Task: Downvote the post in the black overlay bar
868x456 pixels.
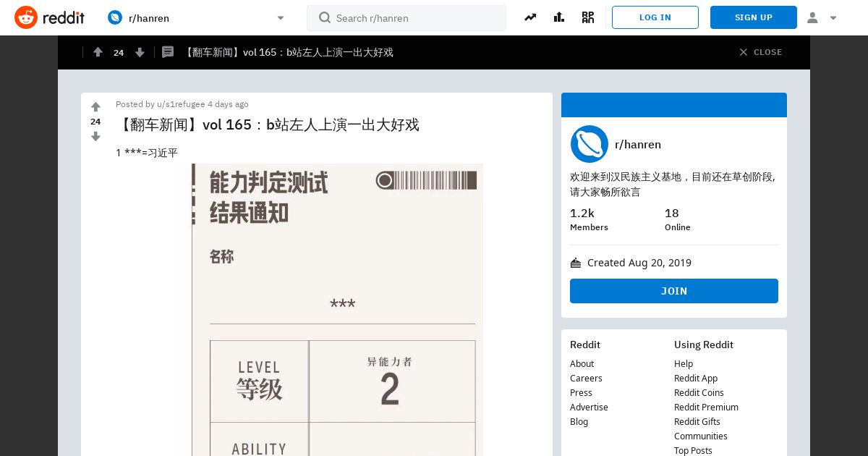Action: point(140,52)
